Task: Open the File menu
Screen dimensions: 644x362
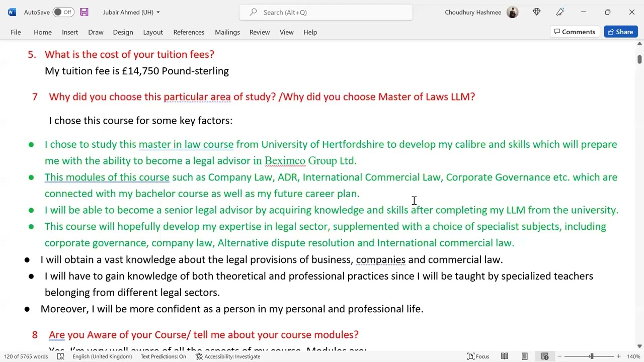Action: tap(16, 32)
